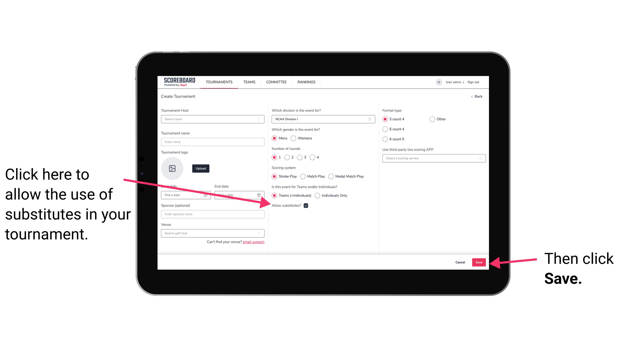The width and height of the screenshot is (644, 346).
Task: Open the TOURNAMENTS tab
Action: tap(218, 82)
